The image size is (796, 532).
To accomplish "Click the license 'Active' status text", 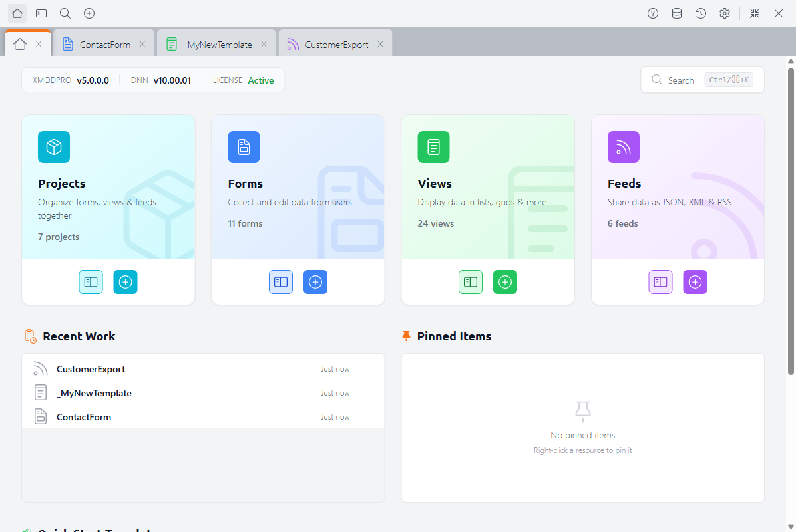I will click(261, 80).
